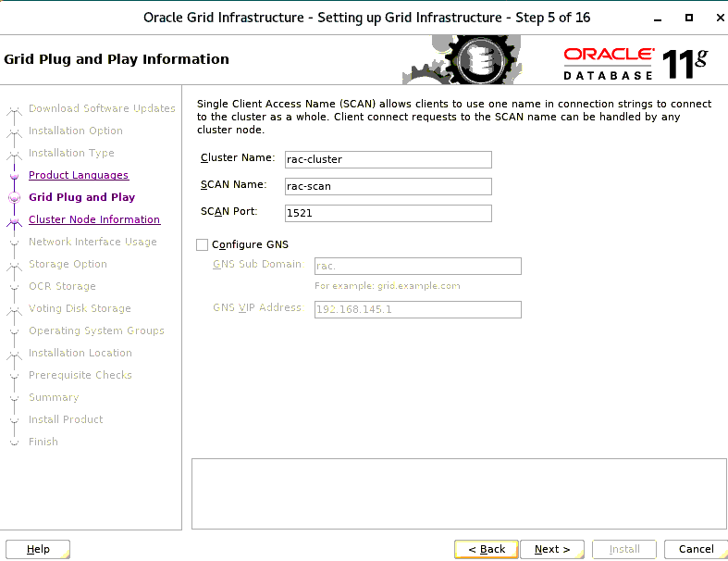Click the SCAN Port field
The width and height of the screenshot is (728, 561).
(388, 213)
